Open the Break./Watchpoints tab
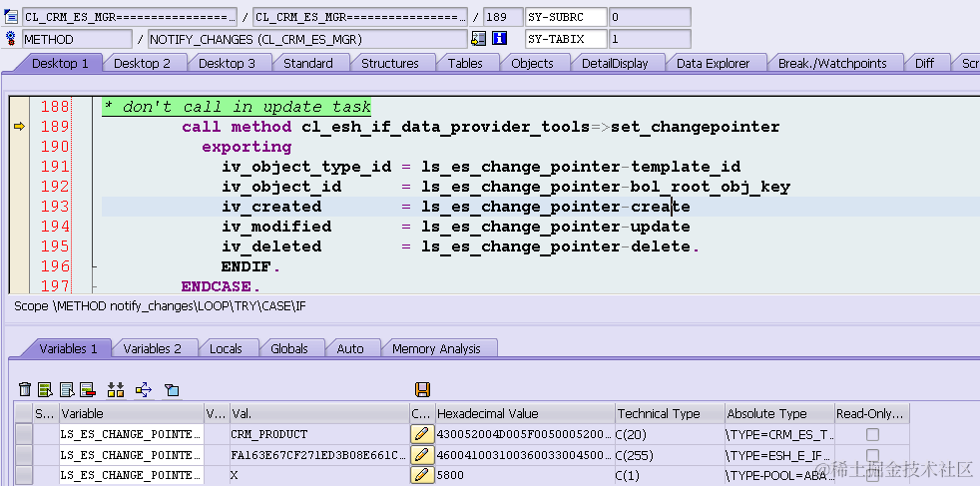The image size is (980, 486). pos(832,63)
